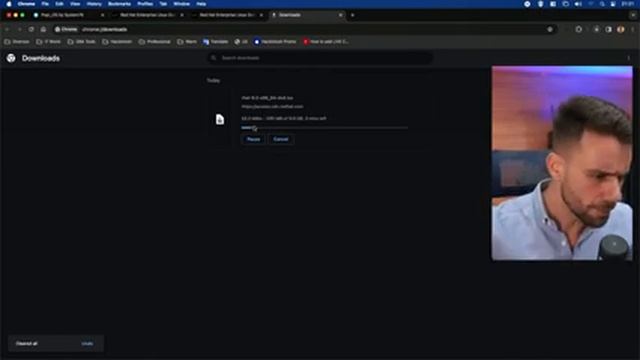Open the Help menu
Viewport: 640px width, 360px height.
201,4
